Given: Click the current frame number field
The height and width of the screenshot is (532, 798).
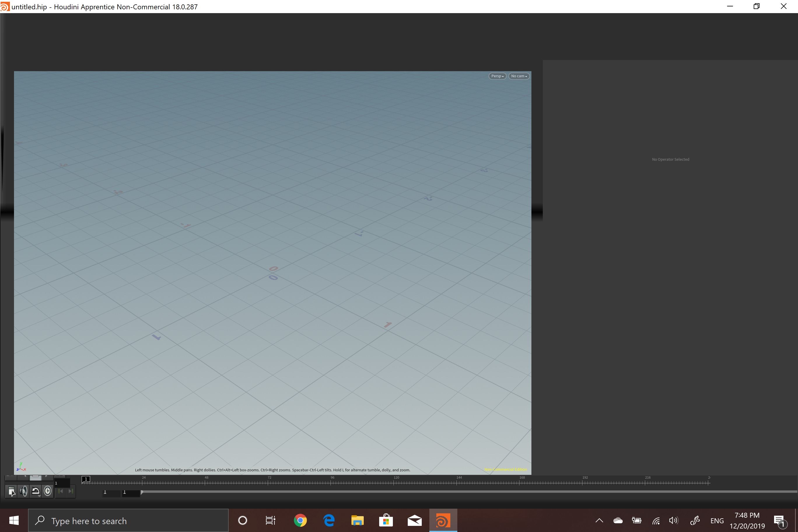Looking at the screenshot, I should [62, 483].
